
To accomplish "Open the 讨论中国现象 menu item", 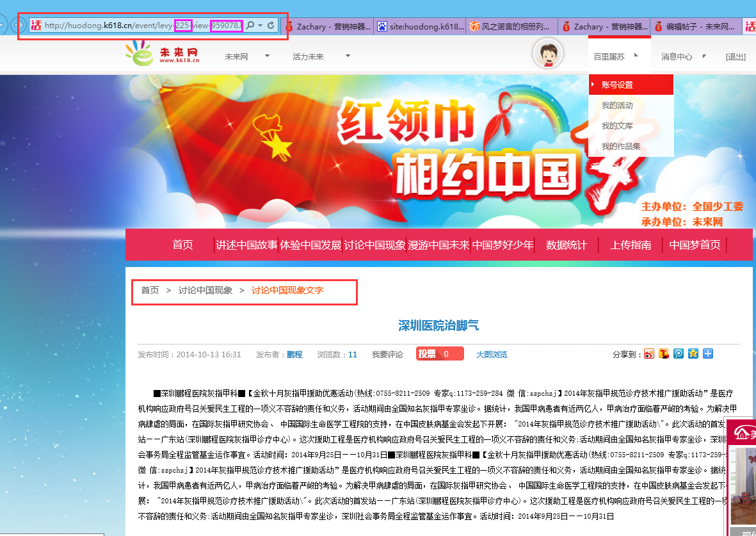I will (x=374, y=245).
